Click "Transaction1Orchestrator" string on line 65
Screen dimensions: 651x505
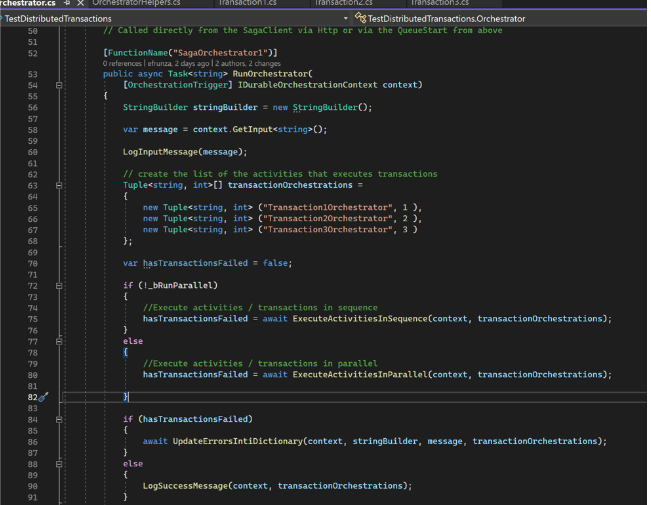328,207
